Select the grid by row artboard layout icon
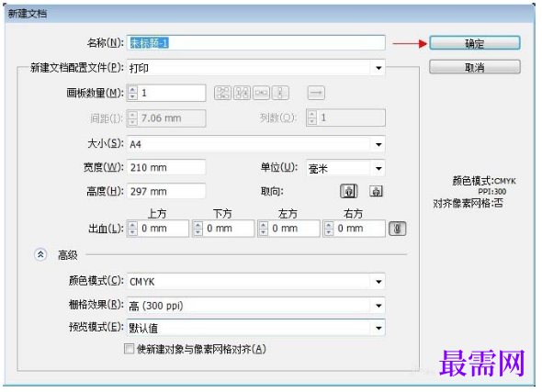The width and height of the screenshot is (542, 392). (222, 93)
